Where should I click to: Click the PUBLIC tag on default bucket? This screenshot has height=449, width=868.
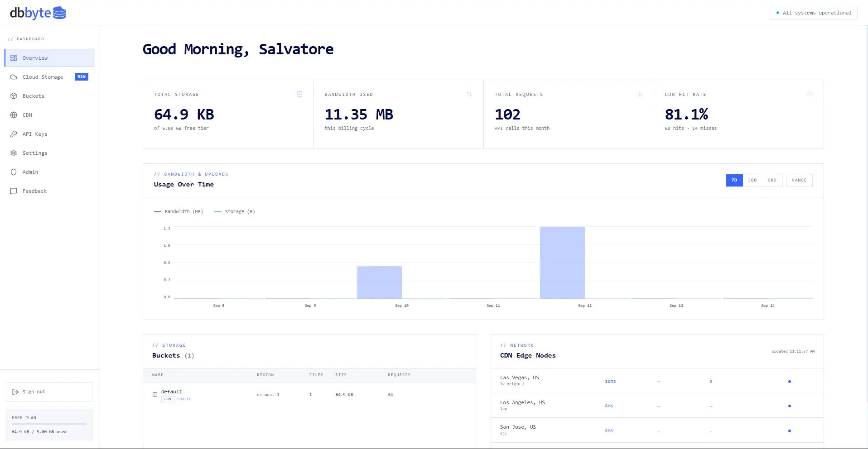pyautogui.click(x=184, y=399)
